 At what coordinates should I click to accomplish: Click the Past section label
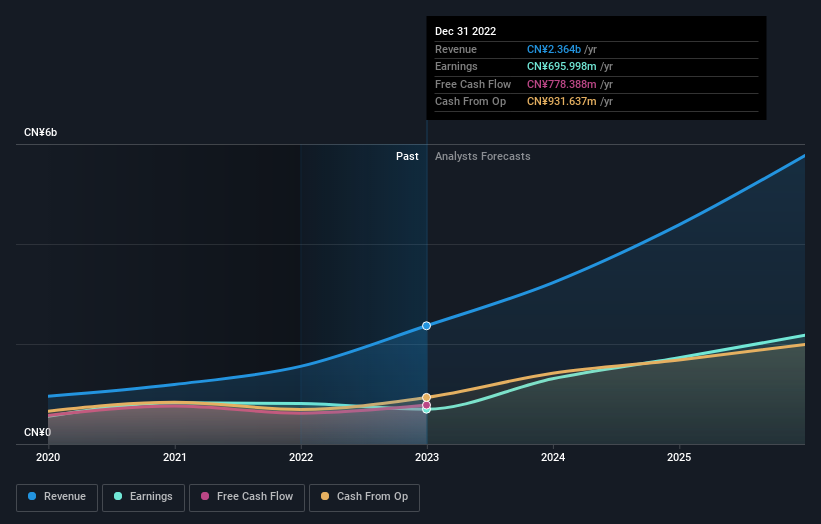(407, 157)
